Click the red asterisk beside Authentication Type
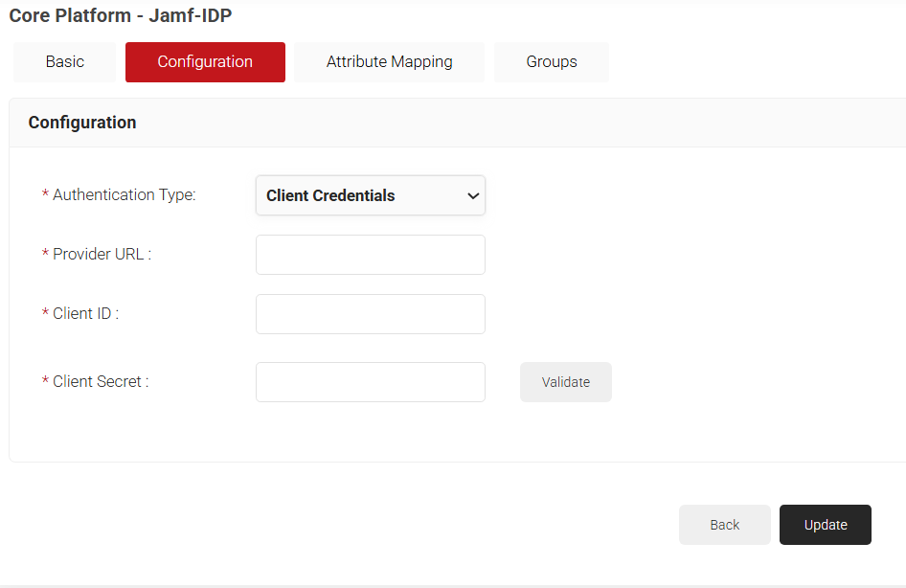 coord(45,195)
